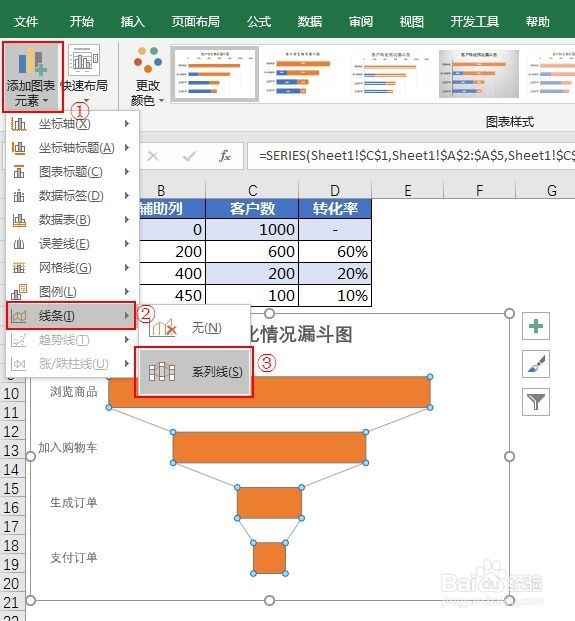Expand arrow next to 坐标轴(X)
Viewport: 575px width, 621px height.
[127, 124]
